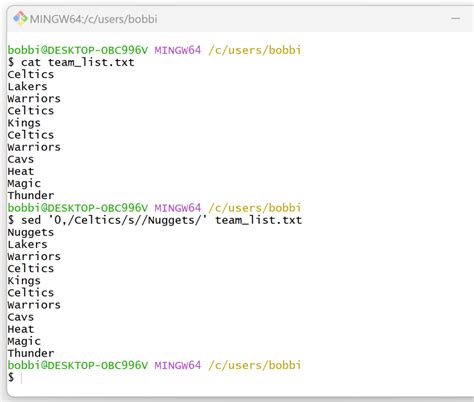Click the prompt line directly above the empty '$'
Viewport: 474px width, 402px height.
(x=154, y=365)
